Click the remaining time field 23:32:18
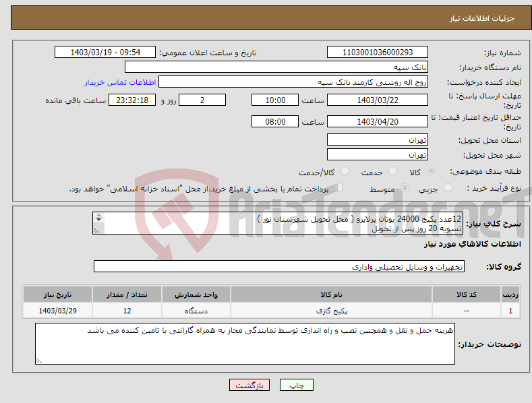This screenshot has width=532, height=403. (x=132, y=100)
